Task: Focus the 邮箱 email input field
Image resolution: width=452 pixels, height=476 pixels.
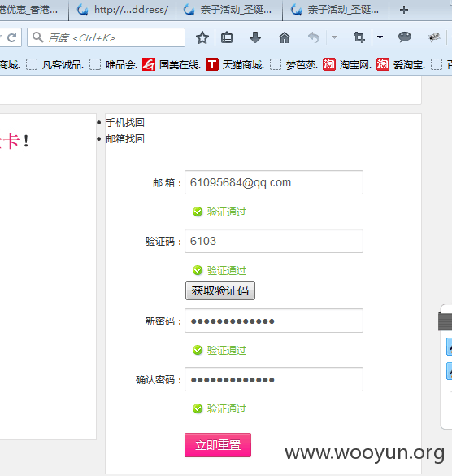Action: point(274,182)
